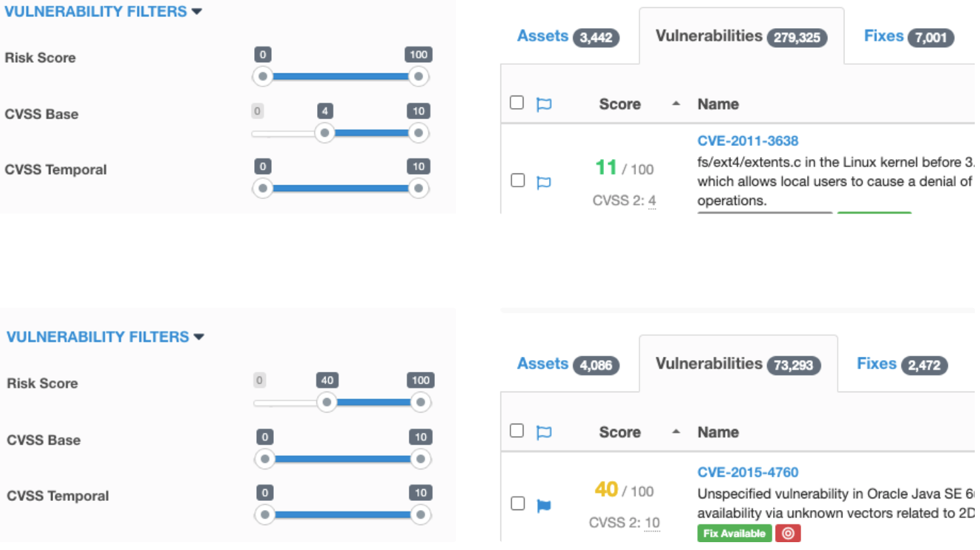
Task: Check the select-all checkbox in upper table header
Action: [517, 102]
